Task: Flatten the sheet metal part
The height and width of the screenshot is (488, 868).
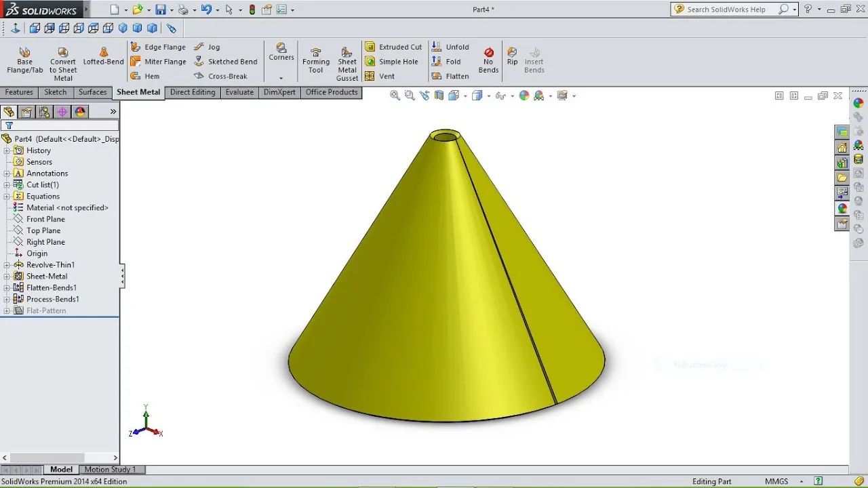Action: 450,77
